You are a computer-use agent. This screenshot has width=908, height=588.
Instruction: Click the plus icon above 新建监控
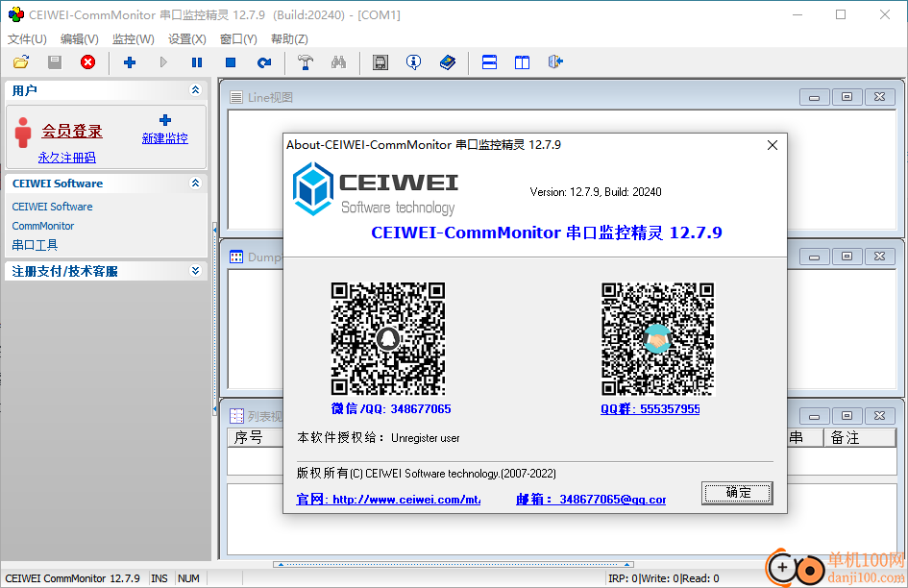point(165,120)
